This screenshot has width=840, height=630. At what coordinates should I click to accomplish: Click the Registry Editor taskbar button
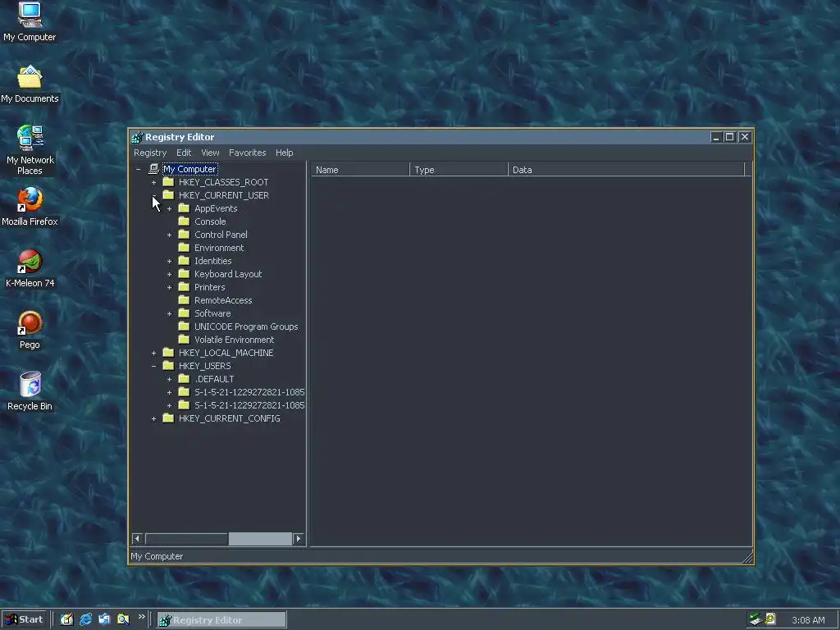[221, 620]
